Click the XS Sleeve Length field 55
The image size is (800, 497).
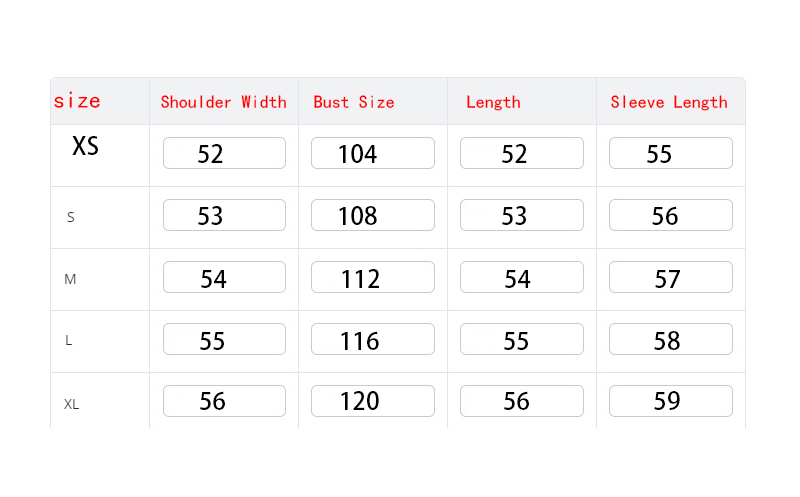coord(670,153)
